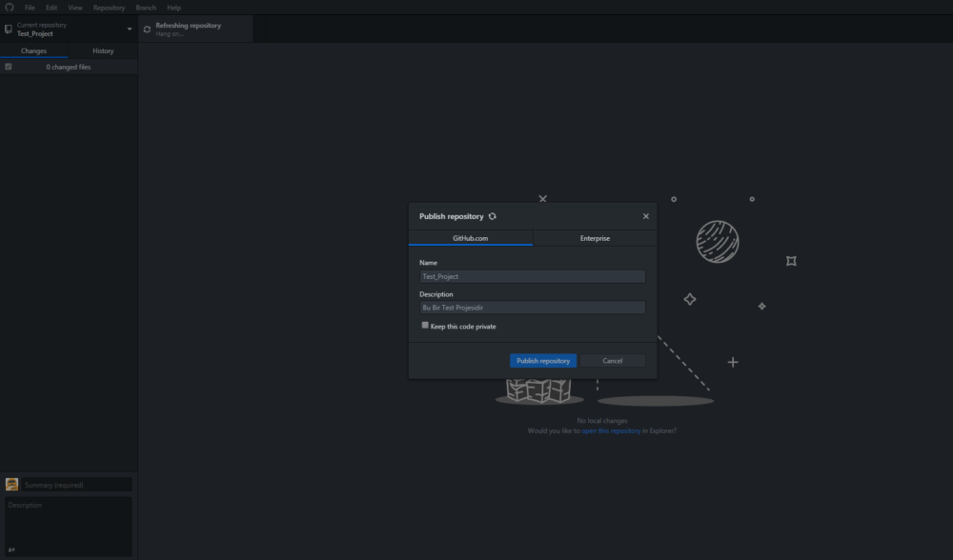Switch to the History tab
The width and height of the screenshot is (953, 560).
tap(103, 50)
